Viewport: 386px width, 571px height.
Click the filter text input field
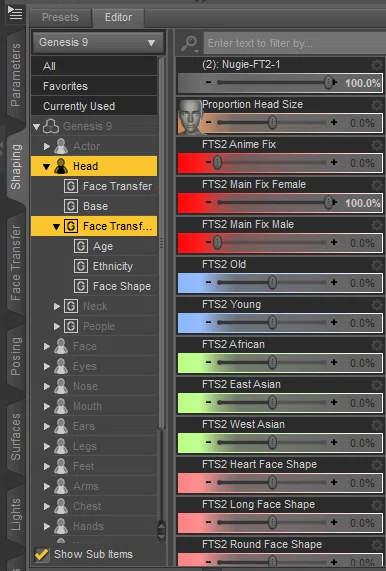pyautogui.click(x=294, y=44)
